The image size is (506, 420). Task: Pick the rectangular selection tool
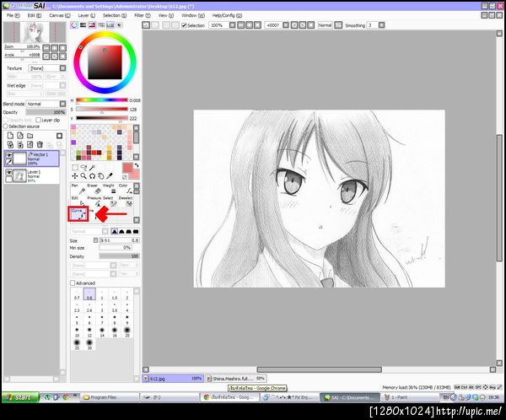tap(75, 167)
